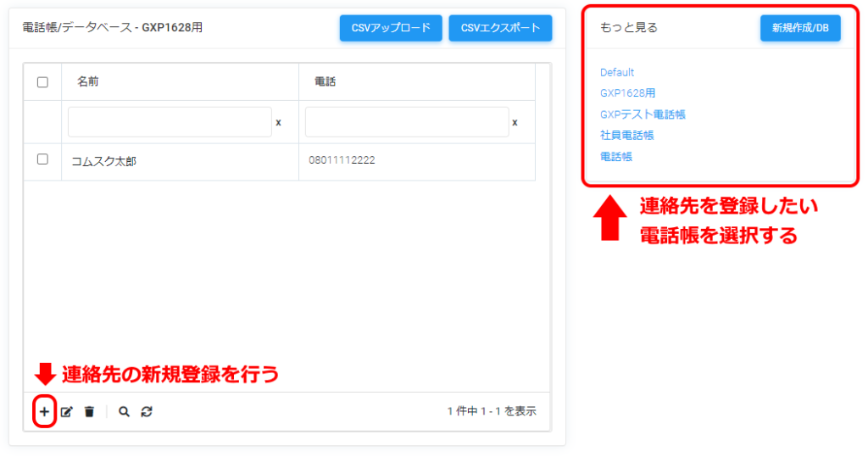This screenshot has width=868, height=457.
Task: Check the box for コムスク太郎 row
Action: [x=42, y=159]
